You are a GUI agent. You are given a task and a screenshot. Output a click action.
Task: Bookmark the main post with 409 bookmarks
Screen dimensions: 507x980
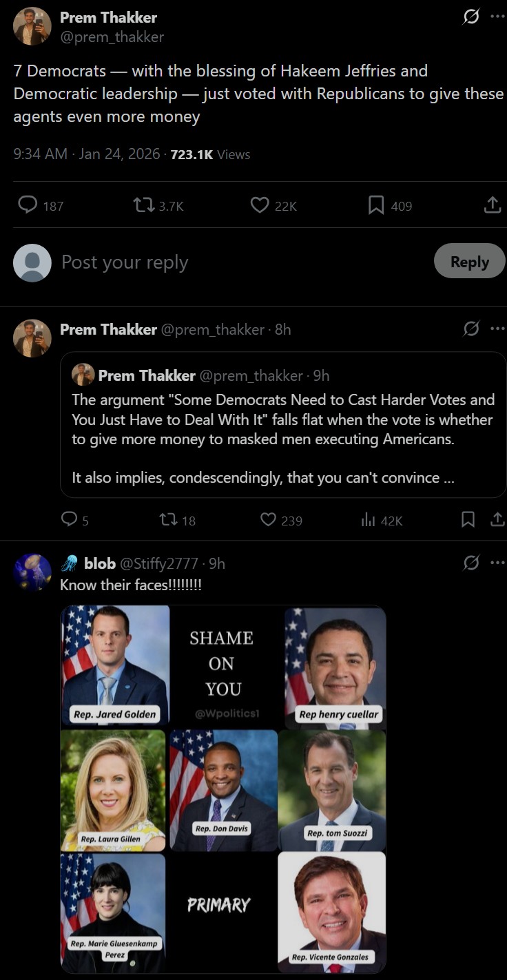[x=376, y=205]
